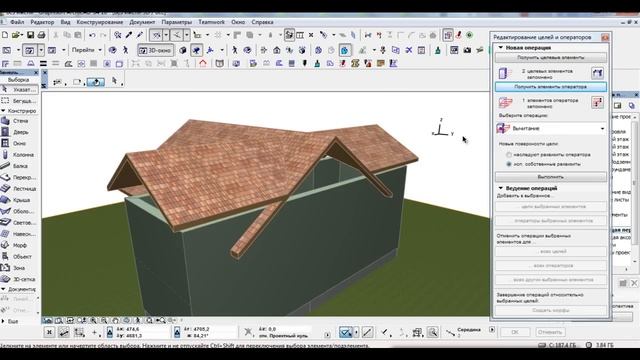Select the Световой люк (Skylight) tool
This screenshot has height=360, width=640.
[x=19, y=223]
